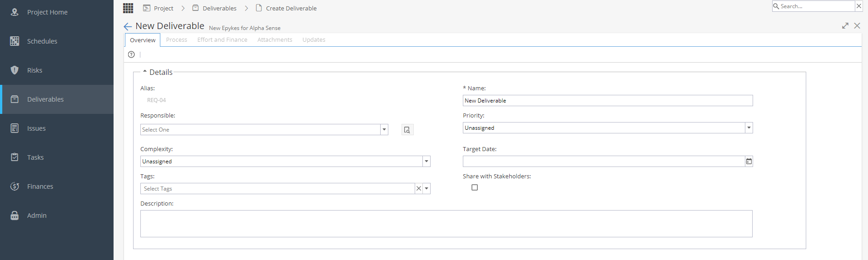Open the Complexity dropdown arrow
868x260 pixels.
point(427,162)
